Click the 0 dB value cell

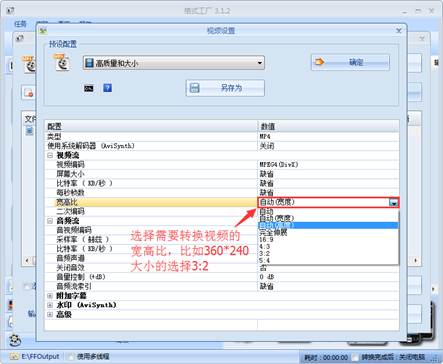pyautogui.click(x=328, y=277)
